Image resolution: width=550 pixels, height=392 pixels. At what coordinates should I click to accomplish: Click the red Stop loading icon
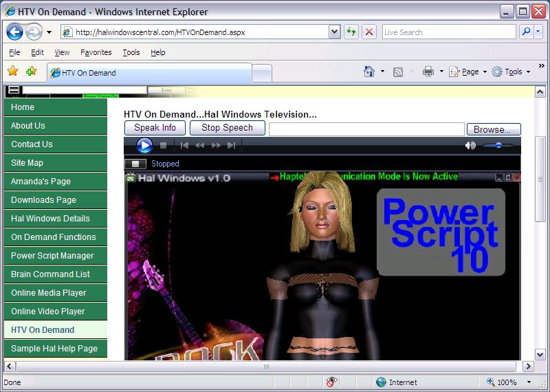(x=369, y=32)
